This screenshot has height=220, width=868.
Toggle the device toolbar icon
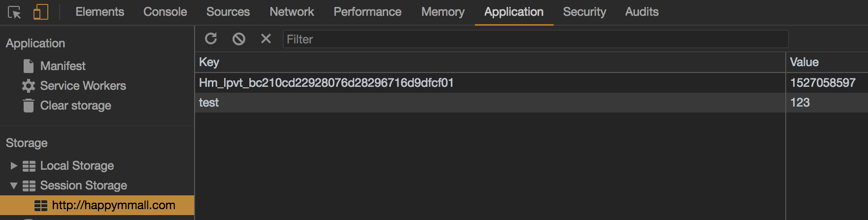(40, 12)
